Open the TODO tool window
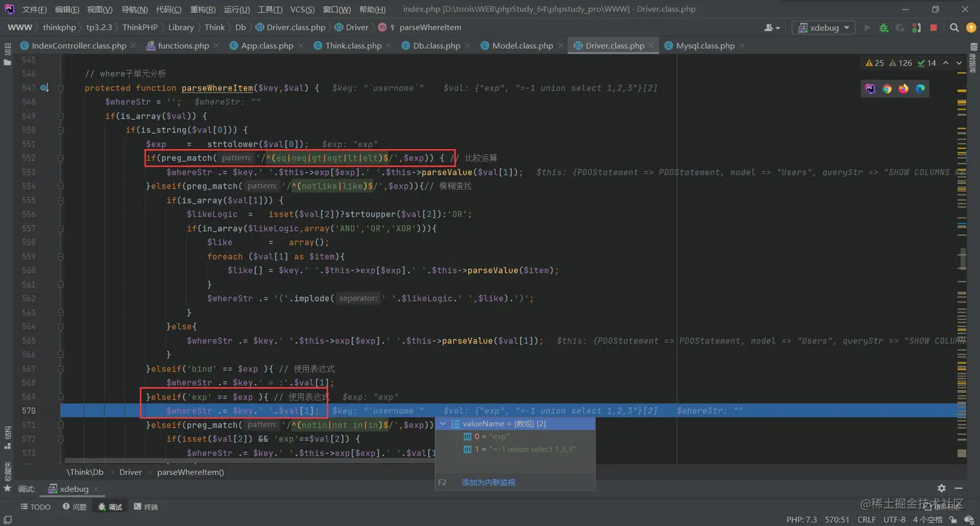 (x=36, y=507)
